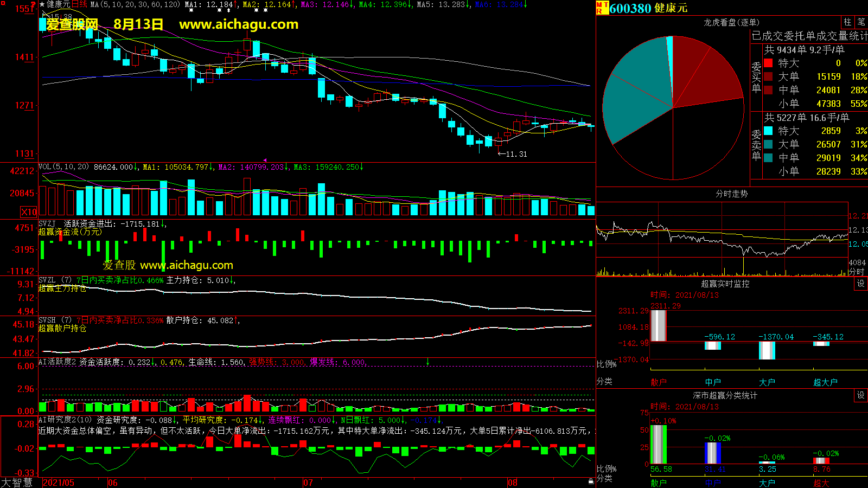868x488 pixels.
Task: Click the star icon before 健康元 title
Action: click(42, 4)
